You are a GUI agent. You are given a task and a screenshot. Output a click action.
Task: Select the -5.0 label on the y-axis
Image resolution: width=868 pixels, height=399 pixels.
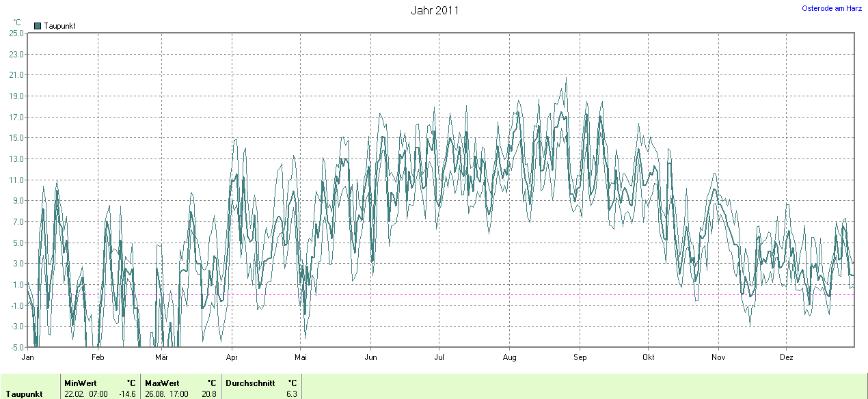[16, 347]
